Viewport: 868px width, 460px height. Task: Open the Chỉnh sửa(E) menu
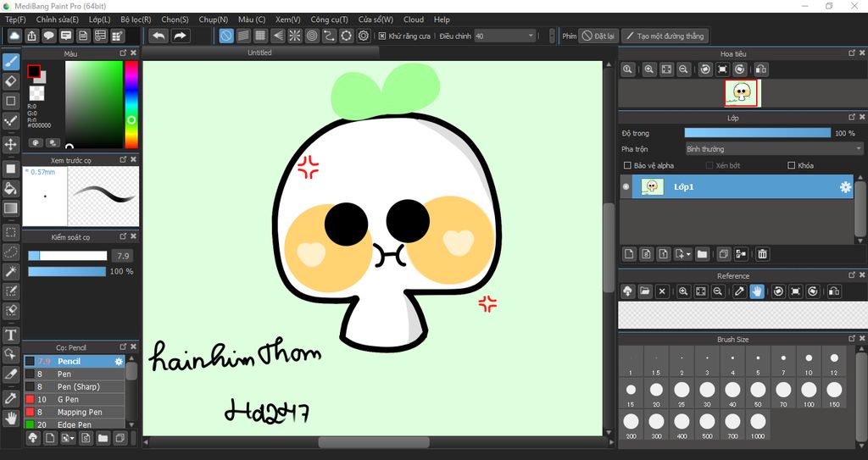58,19
